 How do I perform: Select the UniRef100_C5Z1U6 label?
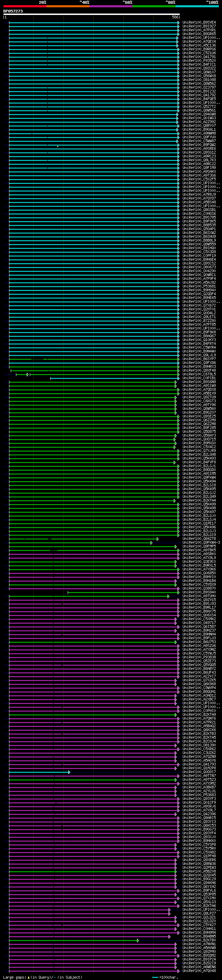199,53
